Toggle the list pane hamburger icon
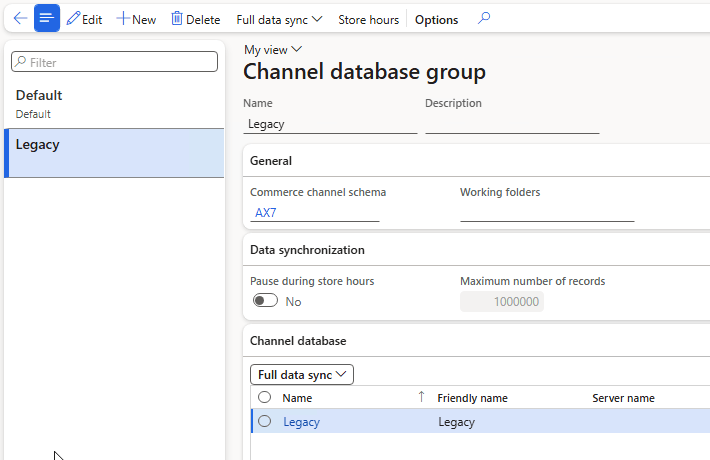This screenshot has width=710, height=460. point(47,19)
